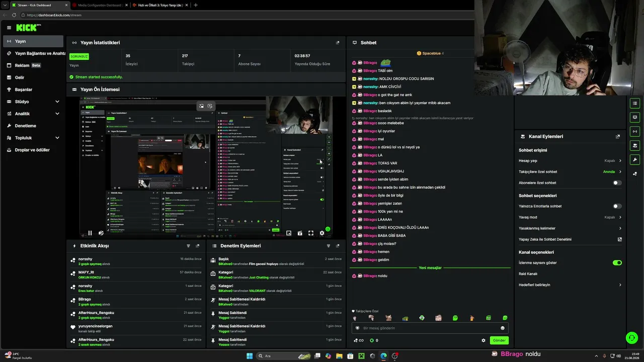Select the stream preview widget icon in right rail

coord(635,131)
